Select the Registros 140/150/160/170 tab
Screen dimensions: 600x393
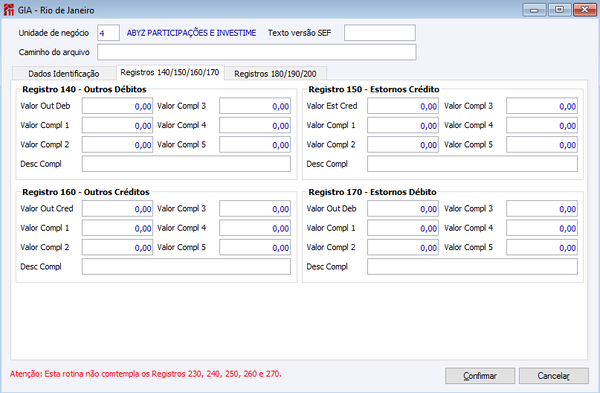click(x=170, y=72)
